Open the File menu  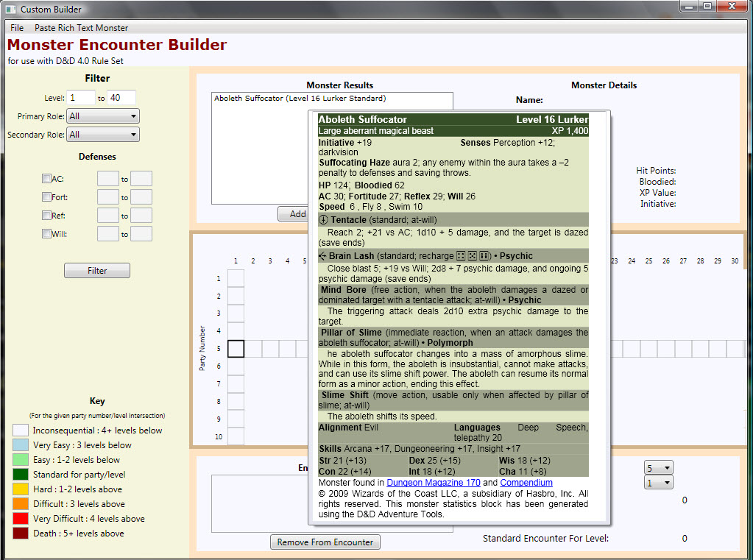(x=17, y=28)
